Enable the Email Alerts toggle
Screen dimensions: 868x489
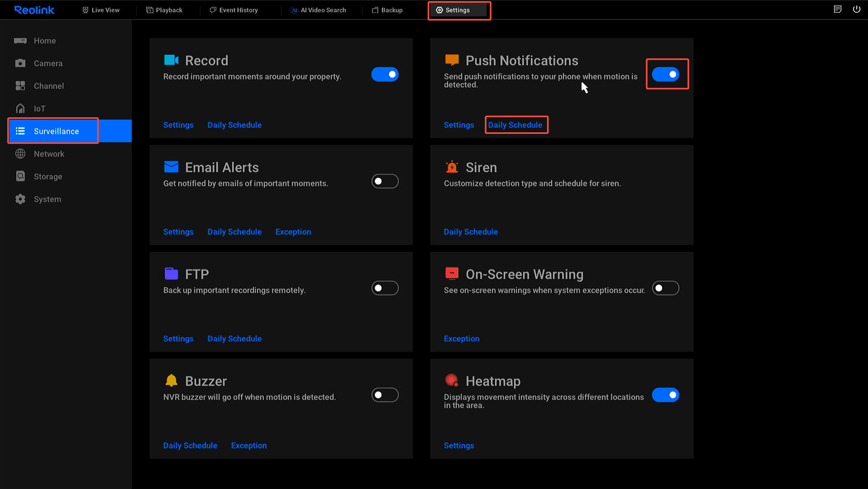coord(385,181)
